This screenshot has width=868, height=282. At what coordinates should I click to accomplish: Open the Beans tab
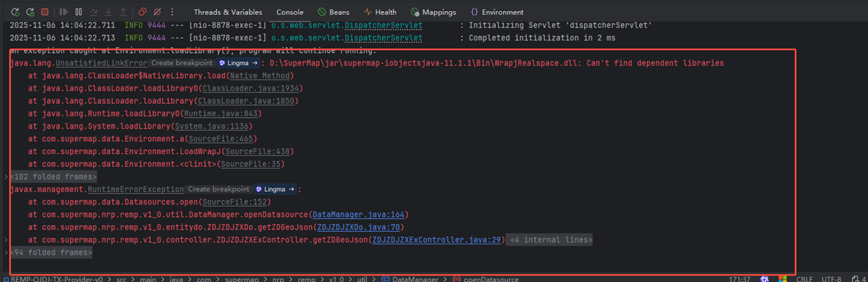(x=335, y=12)
